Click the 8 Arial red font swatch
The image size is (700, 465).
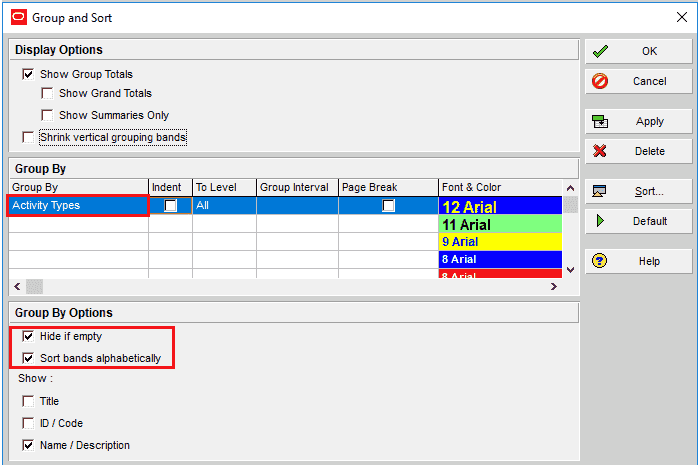coord(500,274)
